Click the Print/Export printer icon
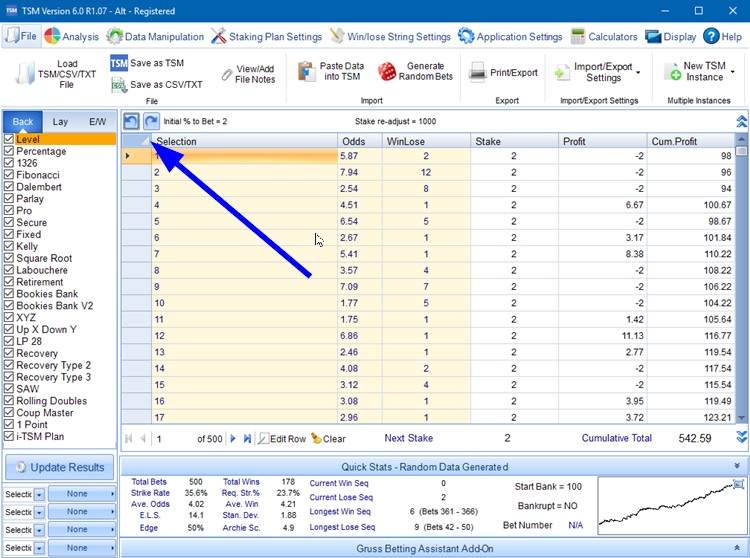Image resolution: width=750 pixels, height=558 pixels. (478, 72)
